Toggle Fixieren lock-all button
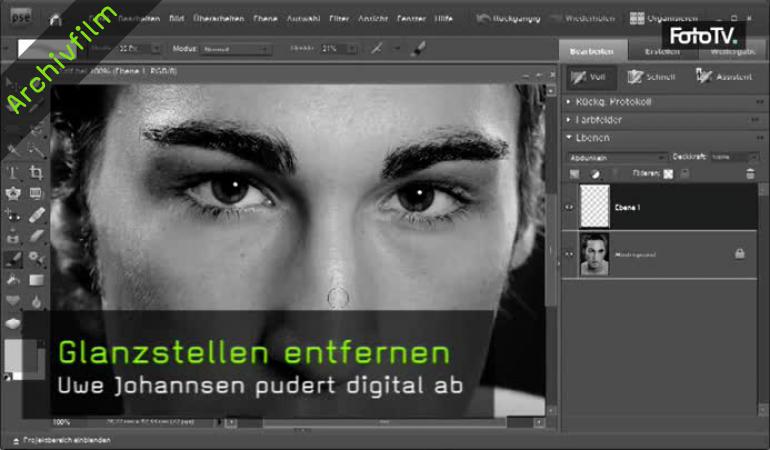Image resolution: width=770 pixels, height=450 pixels. click(x=685, y=173)
